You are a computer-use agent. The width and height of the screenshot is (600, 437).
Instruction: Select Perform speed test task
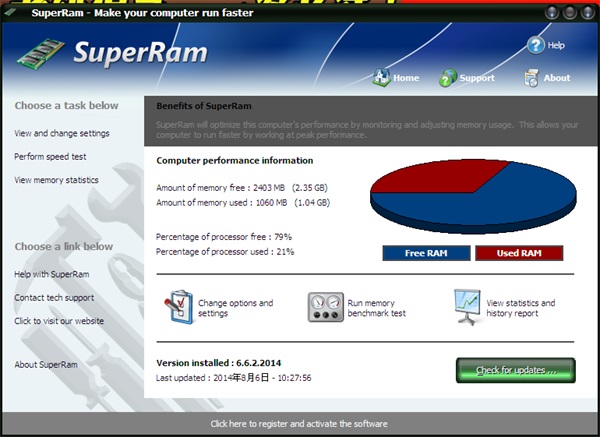point(50,157)
